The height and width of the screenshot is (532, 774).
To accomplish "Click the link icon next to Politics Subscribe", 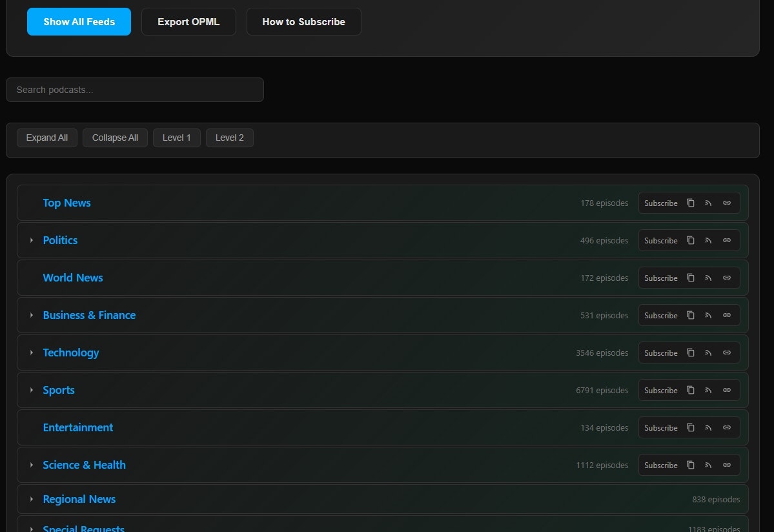I will pos(726,240).
